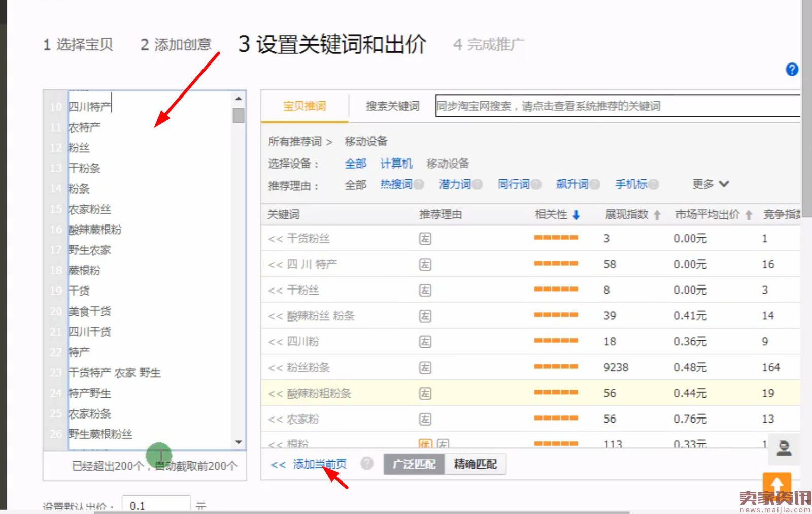Click the left icon in the 酸辣粉丝 粉条 row

[425, 316]
